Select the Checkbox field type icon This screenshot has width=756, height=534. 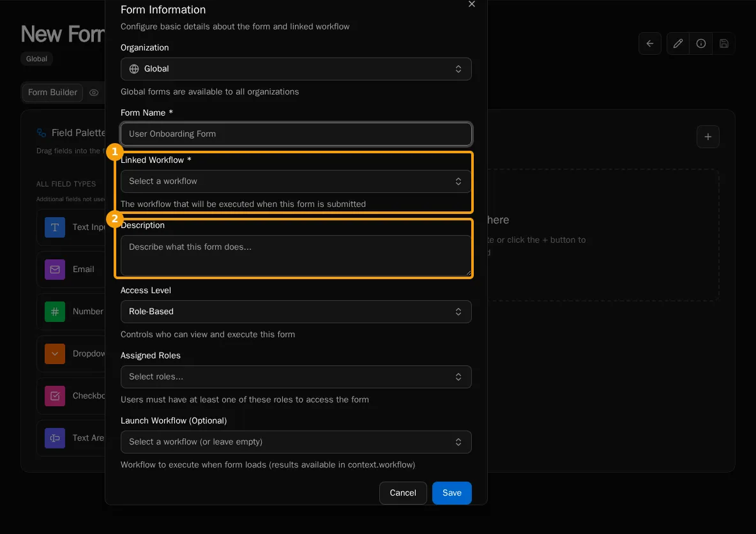point(55,396)
